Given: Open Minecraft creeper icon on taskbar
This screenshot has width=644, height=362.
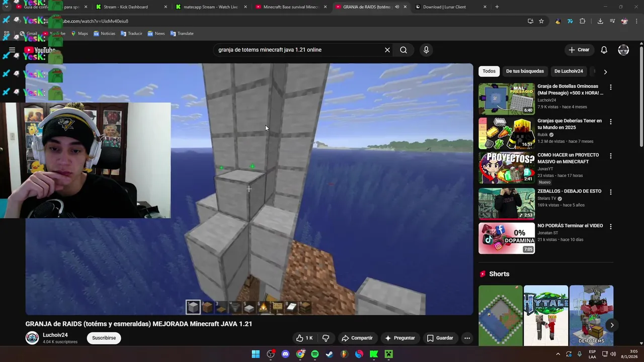Looking at the screenshot, I should pos(388,354).
